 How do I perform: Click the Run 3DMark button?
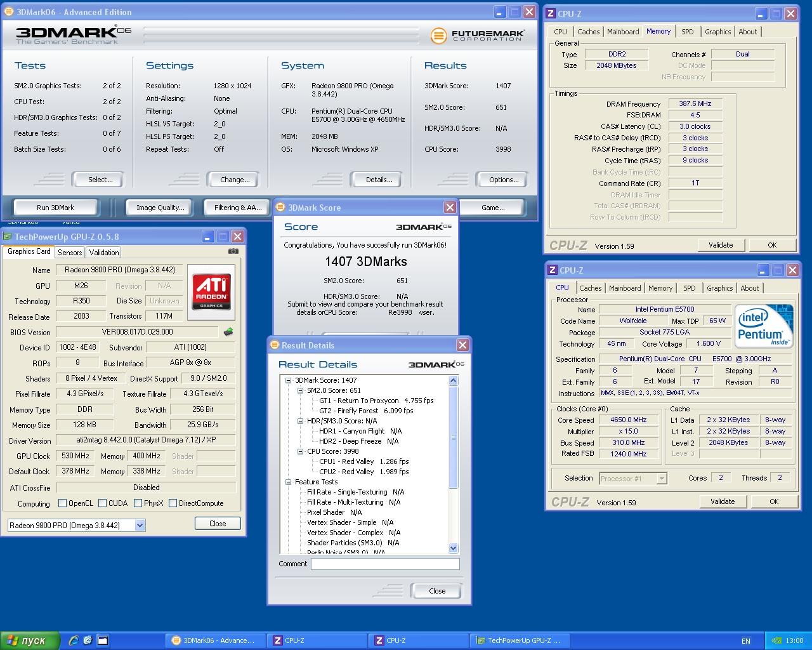(x=55, y=208)
